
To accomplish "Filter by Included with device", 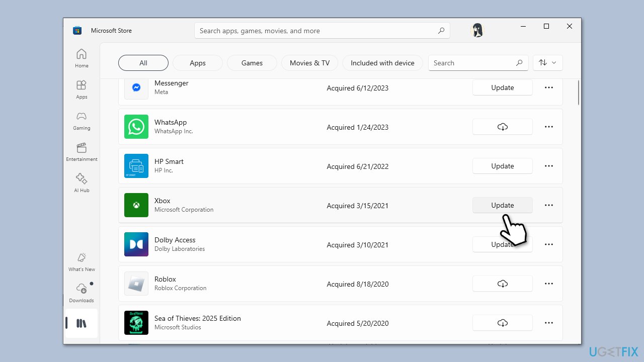I will coord(382,62).
